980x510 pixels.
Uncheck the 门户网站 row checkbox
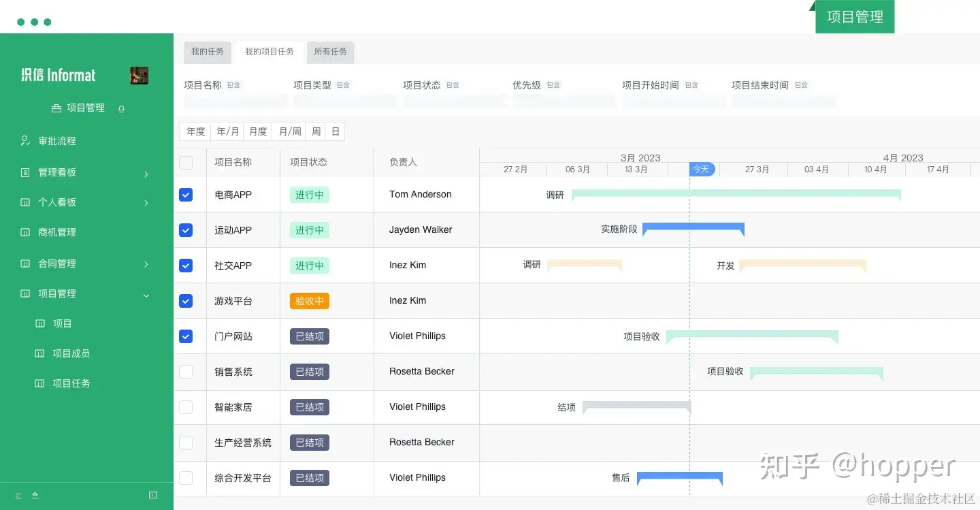coord(186,336)
